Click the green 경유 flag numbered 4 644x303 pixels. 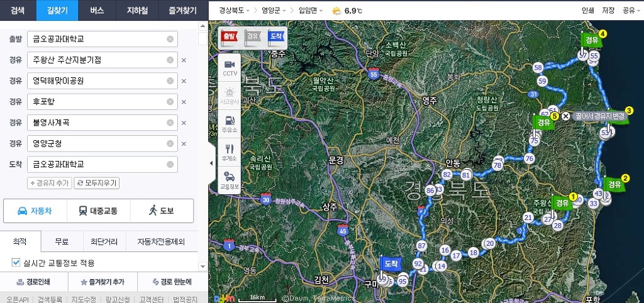point(591,40)
